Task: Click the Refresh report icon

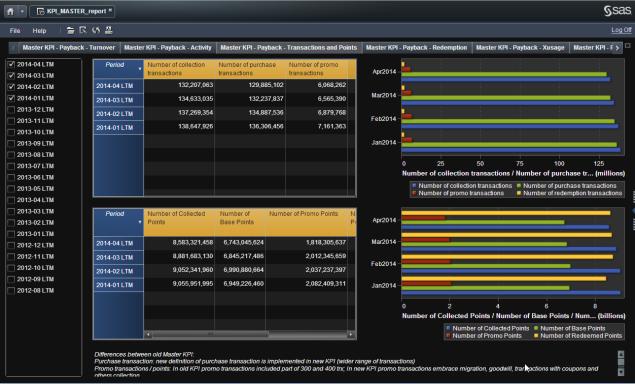Action: tap(96, 30)
